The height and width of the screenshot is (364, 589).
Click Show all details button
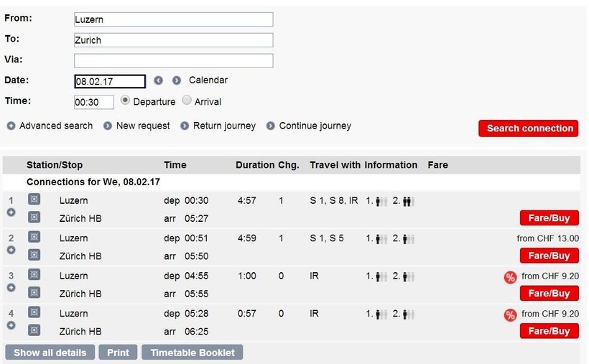coord(50,353)
